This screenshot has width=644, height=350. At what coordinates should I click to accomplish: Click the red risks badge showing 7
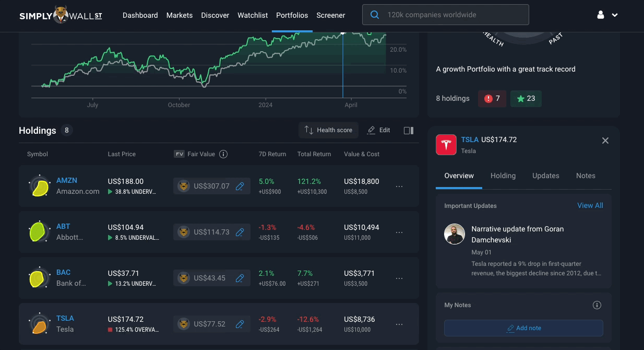(x=492, y=98)
